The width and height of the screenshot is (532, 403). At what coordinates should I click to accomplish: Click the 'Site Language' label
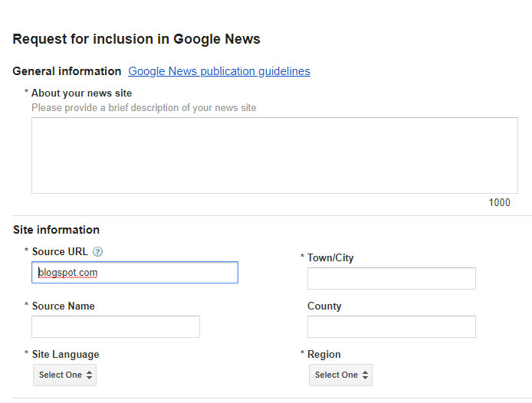pyautogui.click(x=65, y=355)
